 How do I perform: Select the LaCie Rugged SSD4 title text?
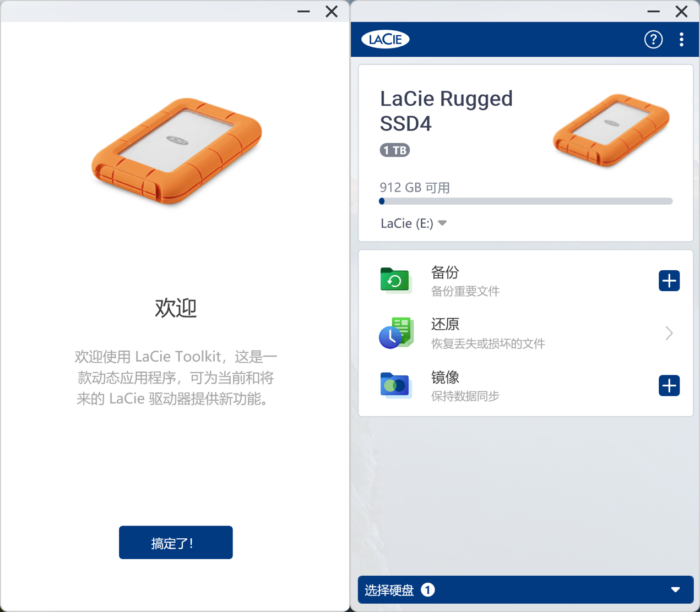(x=446, y=110)
